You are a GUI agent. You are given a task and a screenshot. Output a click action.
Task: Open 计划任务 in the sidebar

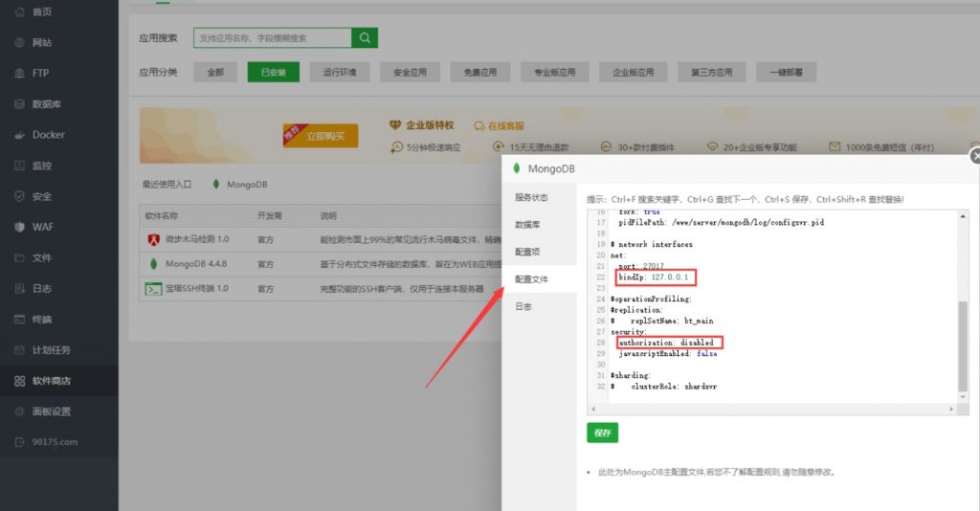(x=52, y=350)
